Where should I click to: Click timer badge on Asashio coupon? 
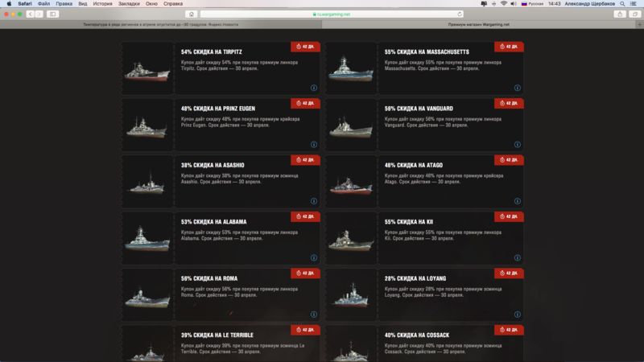(305, 160)
